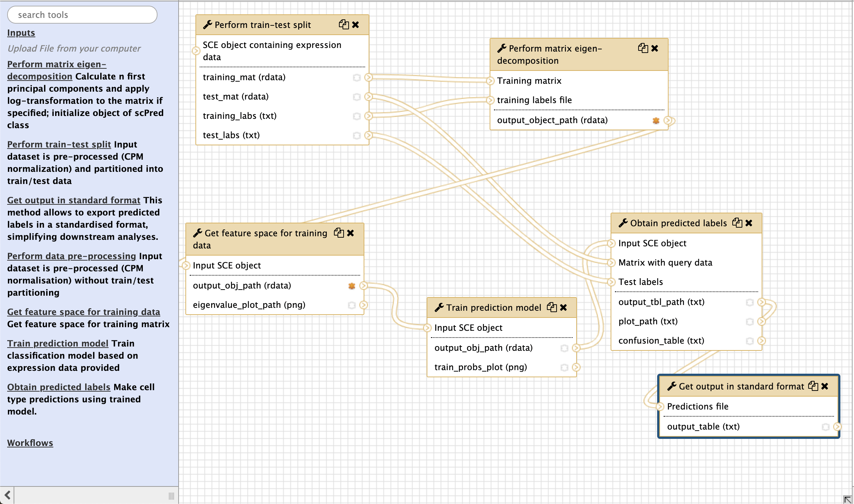Click the tool panel resize handle
Image resolution: width=854 pixels, height=504 pixels.
171,496
